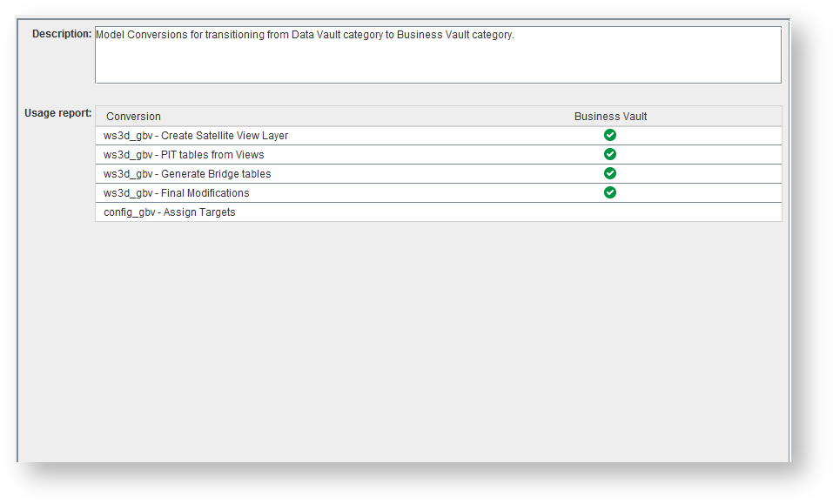Click the Business Vault column header
This screenshot has width=833, height=504.
tap(610, 117)
